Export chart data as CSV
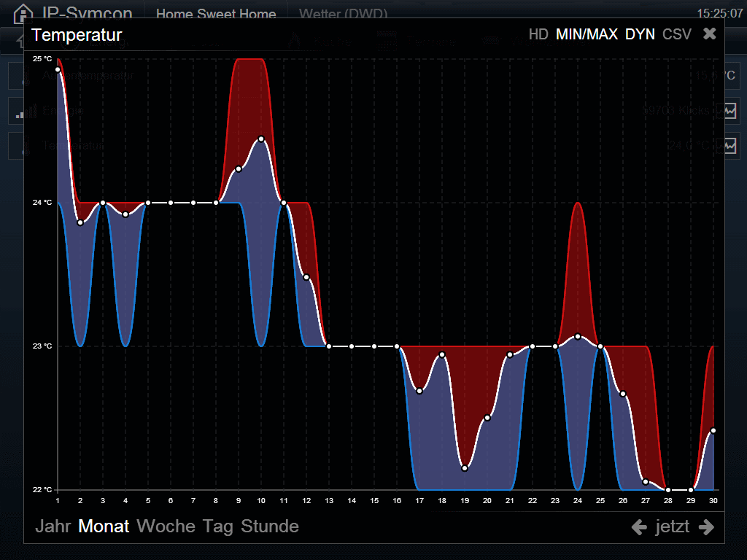 pos(676,34)
